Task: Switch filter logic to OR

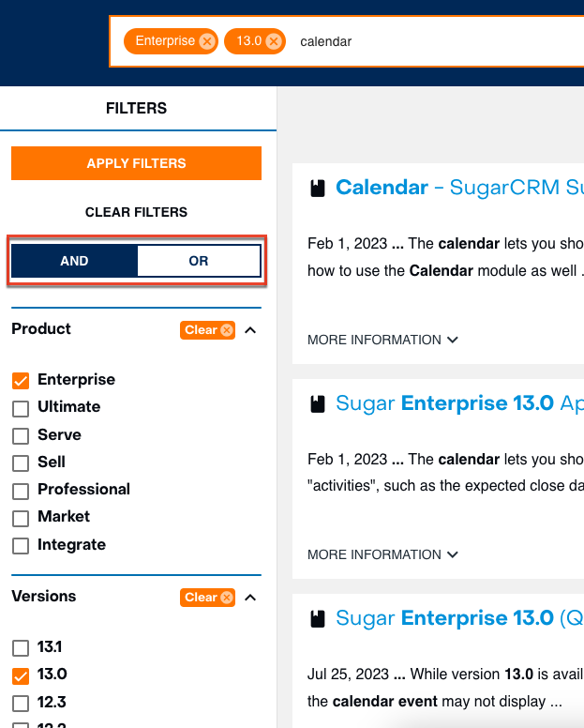Action: click(198, 261)
